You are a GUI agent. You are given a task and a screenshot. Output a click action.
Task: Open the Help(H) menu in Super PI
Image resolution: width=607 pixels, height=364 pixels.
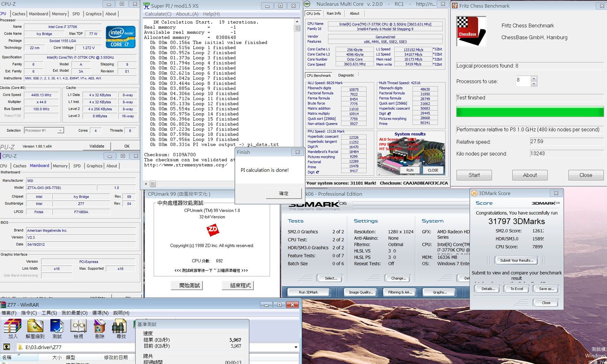point(211,14)
